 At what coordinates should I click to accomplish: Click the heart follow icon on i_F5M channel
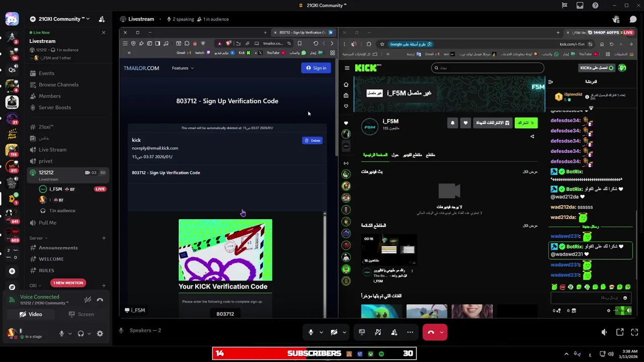tap(465, 123)
